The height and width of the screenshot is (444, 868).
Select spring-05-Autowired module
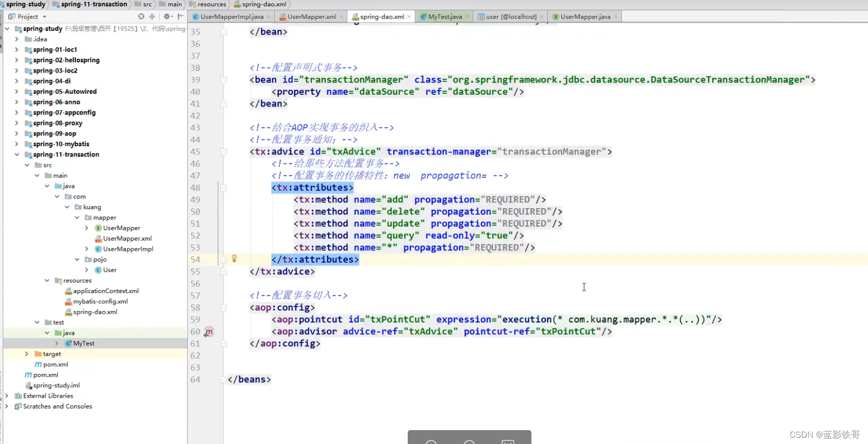tap(65, 92)
